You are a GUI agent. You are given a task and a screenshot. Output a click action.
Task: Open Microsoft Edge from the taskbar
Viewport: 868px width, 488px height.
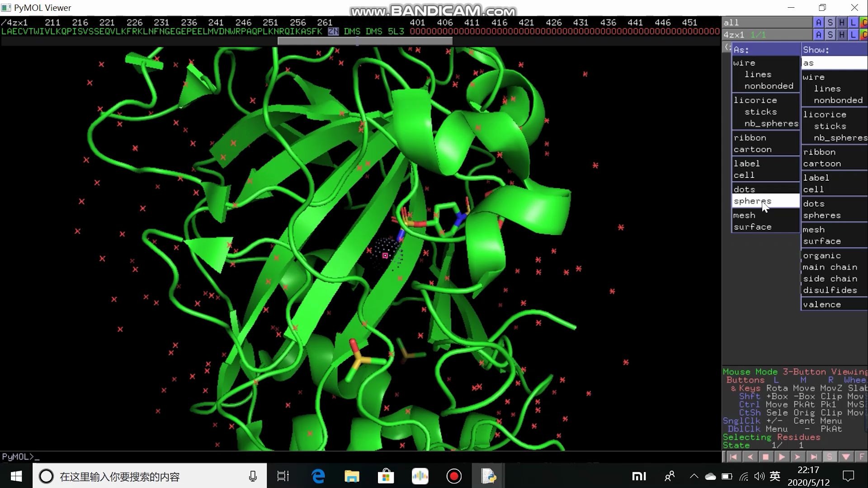pyautogui.click(x=318, y=476)
